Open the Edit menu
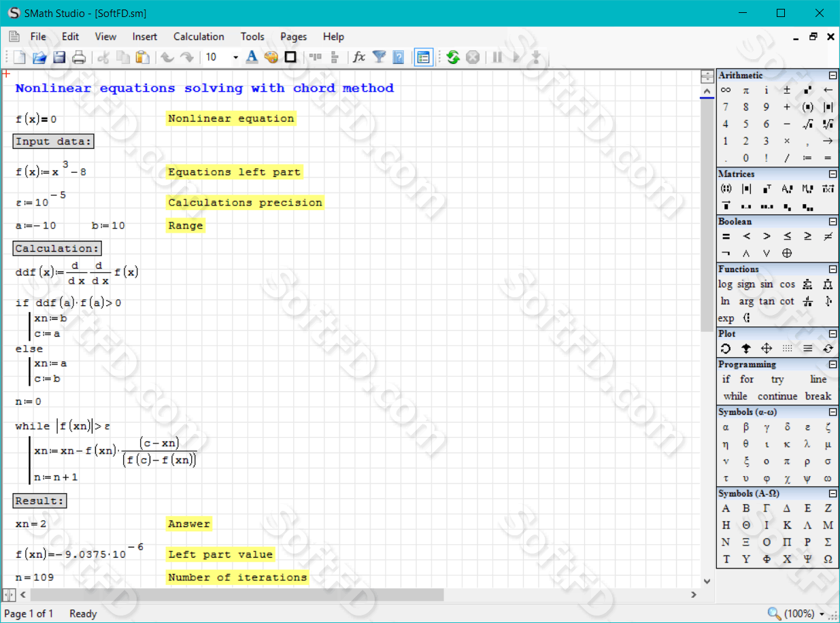Viewport: 840px width, 623px height. click(x=71, y=37)
